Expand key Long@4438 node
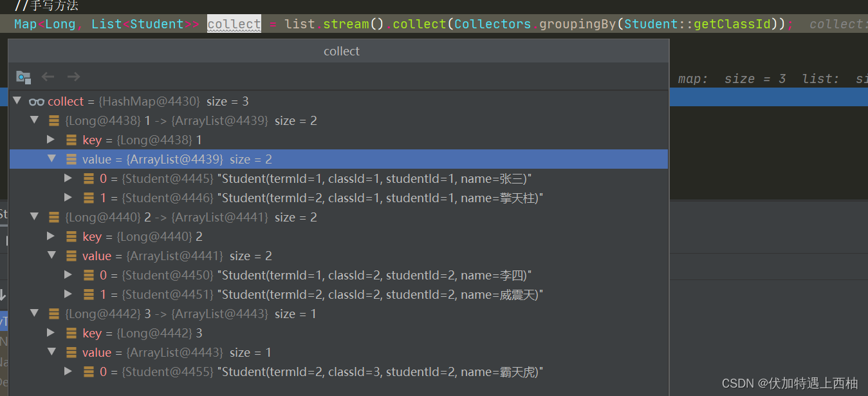 (x=51, y=140)
